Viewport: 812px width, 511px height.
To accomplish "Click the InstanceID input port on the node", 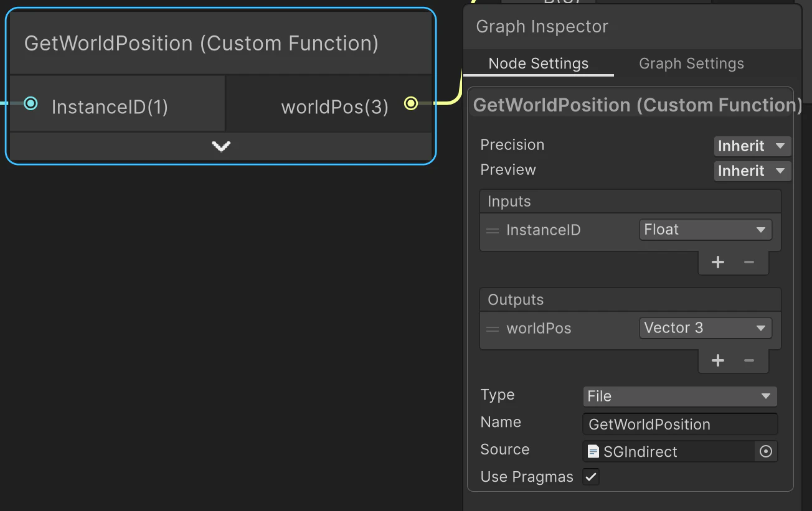I will (31, 103).
